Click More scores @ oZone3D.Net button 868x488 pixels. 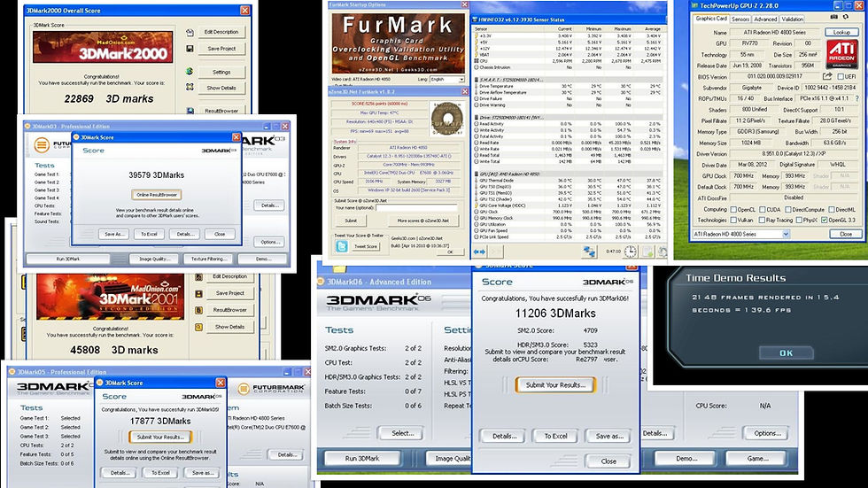coord(423,221)
